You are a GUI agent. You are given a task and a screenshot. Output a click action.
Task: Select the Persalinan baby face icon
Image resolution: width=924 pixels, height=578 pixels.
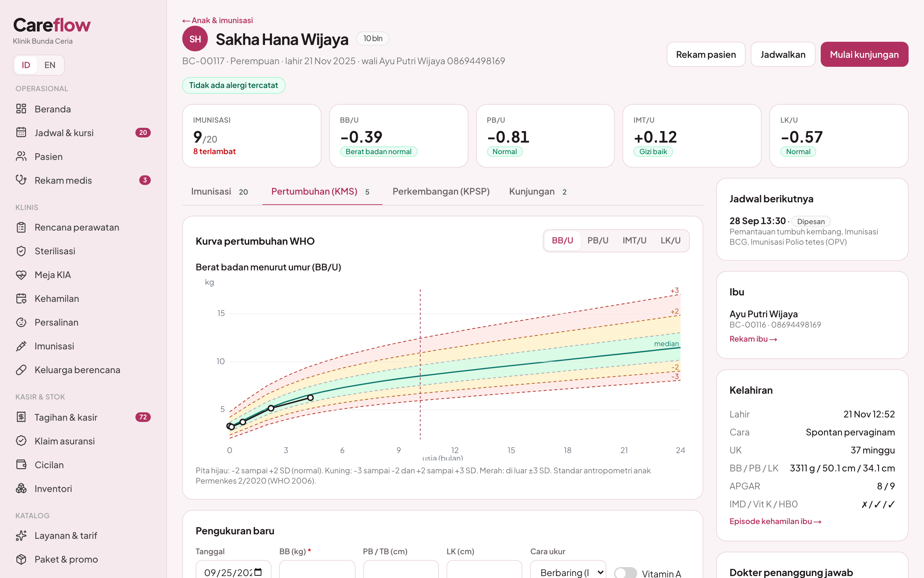coord(21,322)
